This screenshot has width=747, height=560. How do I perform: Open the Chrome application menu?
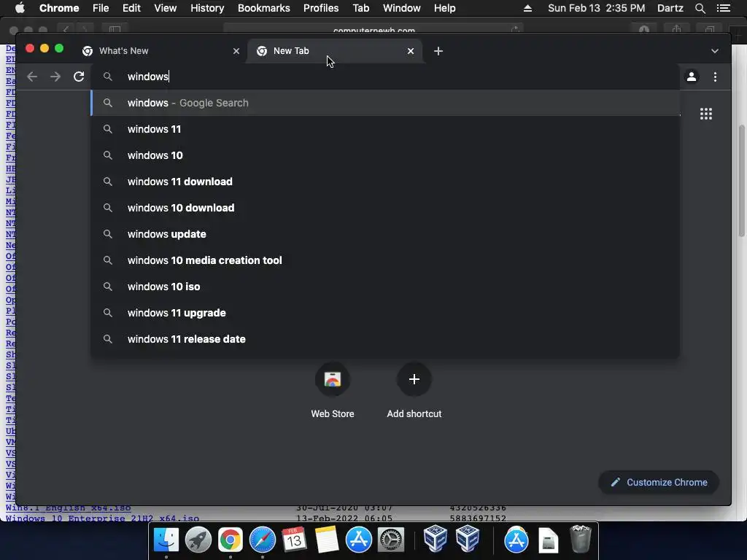pyautogui.click(x=59, y=8)
